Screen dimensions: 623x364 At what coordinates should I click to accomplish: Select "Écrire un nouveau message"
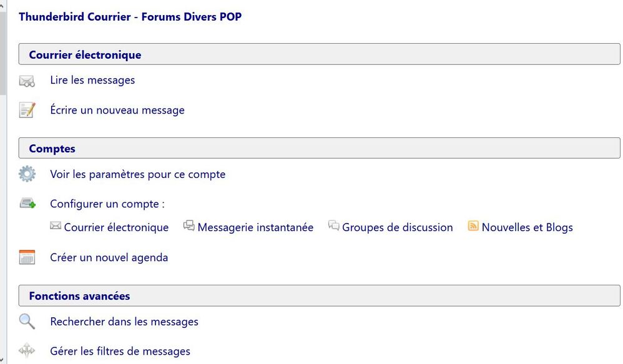tap(117, 111)
